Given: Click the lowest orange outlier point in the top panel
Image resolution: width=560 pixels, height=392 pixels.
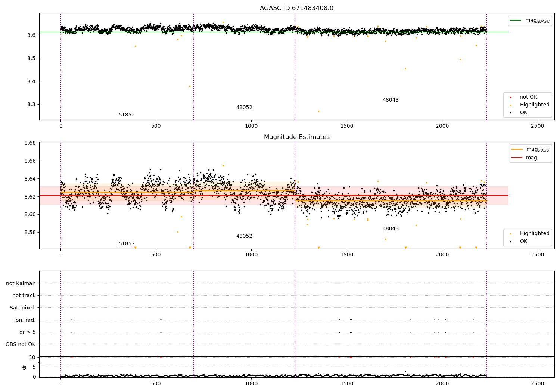Looking at the screenshot, I should (x=318, y=111).
